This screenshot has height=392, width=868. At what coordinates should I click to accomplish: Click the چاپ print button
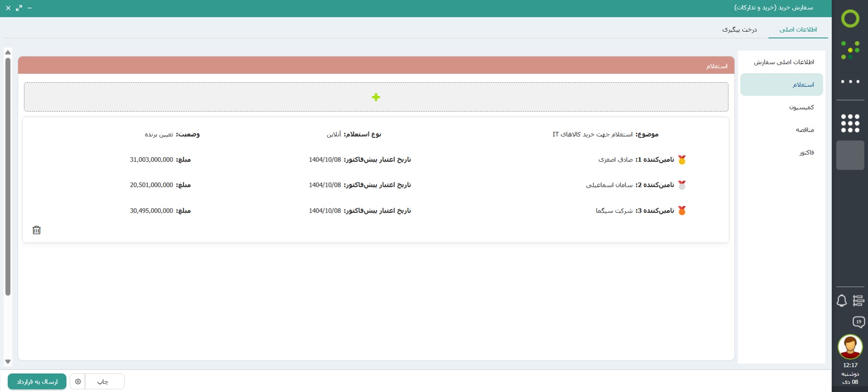[x=104, y=382]
